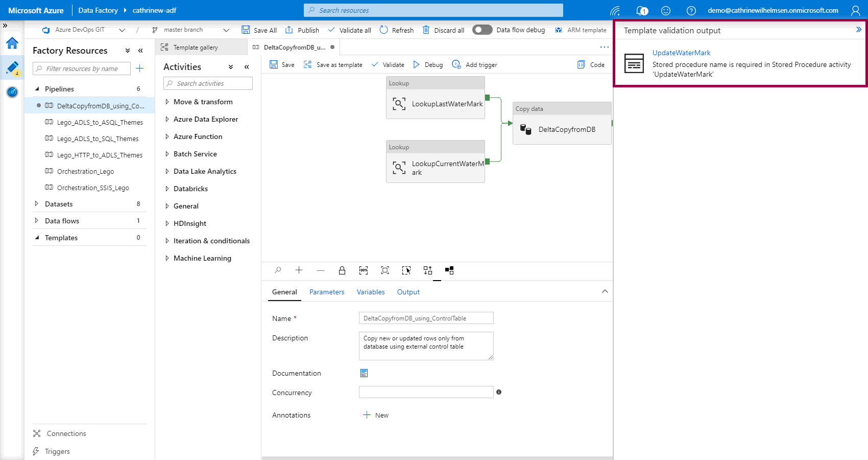The height and width of the screenshot is (460, 868).
Task: Click the Concurrency input field
Action: [x=426, y=392]
